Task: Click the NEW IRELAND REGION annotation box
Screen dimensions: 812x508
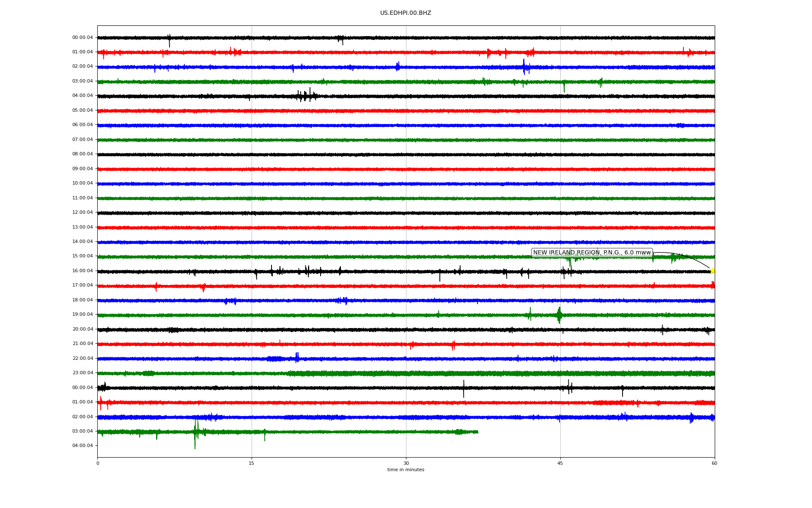Action: 592,253
